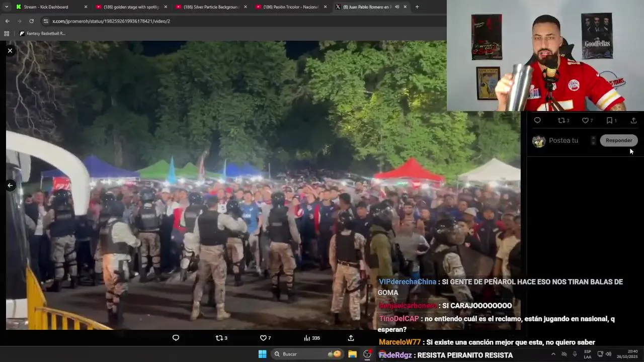Image resolution: width=644 pixels, height=362 pixels.
Task: Like post via right sidebar heart
Action: click(587, 121)
